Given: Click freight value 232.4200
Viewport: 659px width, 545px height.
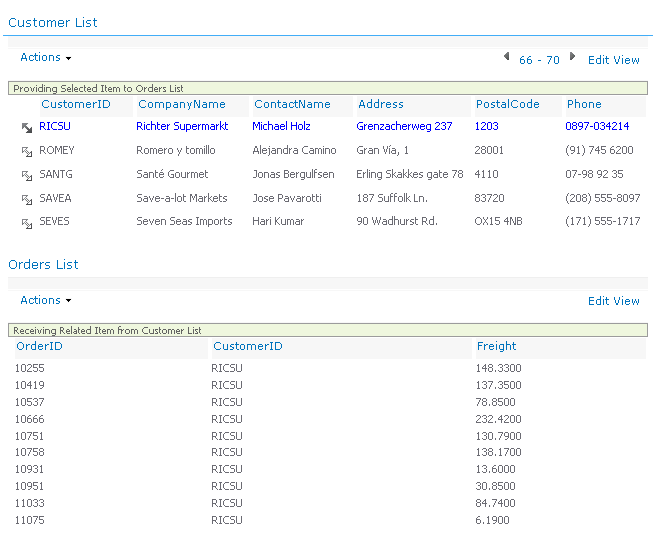Looking at the screenshot, I should 498,419.
